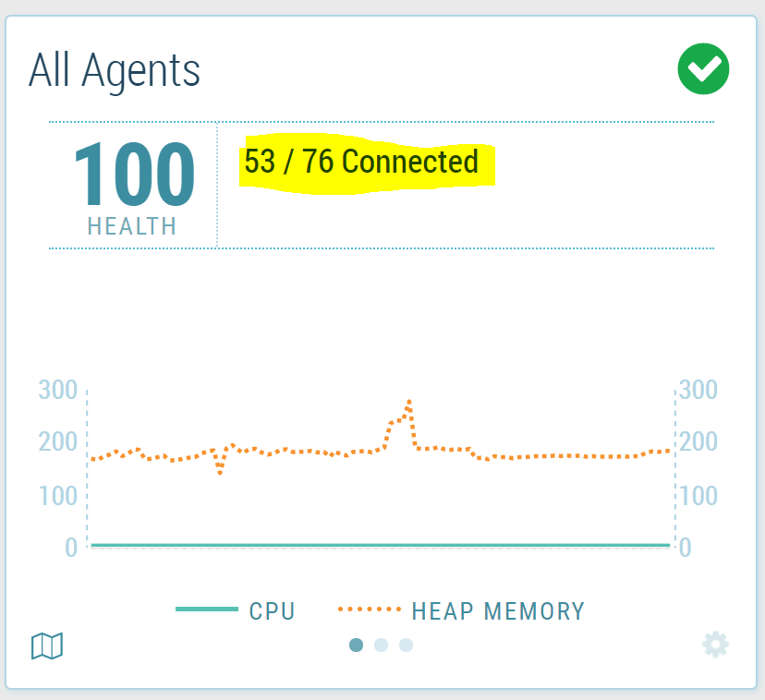Open the map view icon
The width and height of the screenshot is (765, 700).
tap(47, 646)
